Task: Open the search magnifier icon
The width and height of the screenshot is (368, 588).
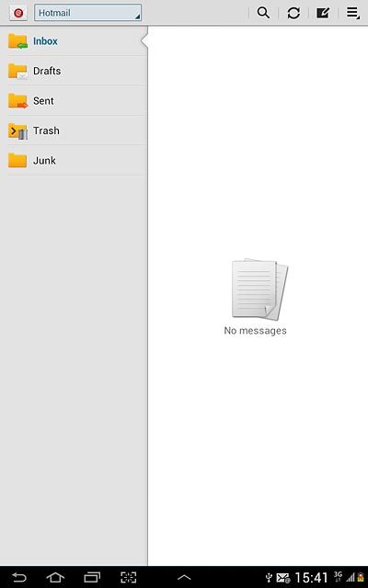Action: (263, 13)
